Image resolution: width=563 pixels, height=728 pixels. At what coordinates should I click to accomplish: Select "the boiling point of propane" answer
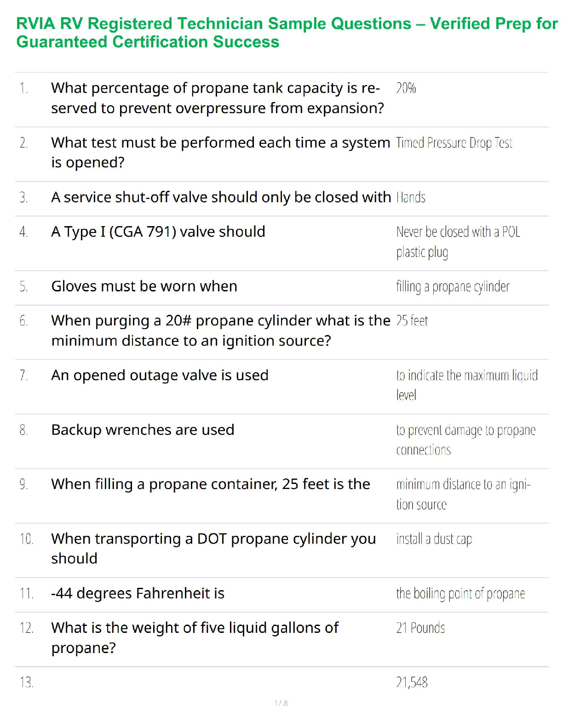[460, 594]
